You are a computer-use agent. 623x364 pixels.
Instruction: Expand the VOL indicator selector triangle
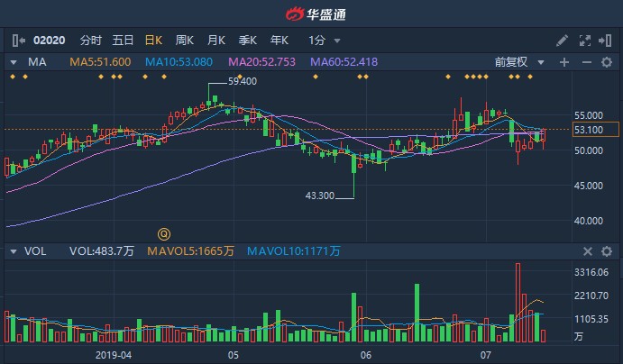(x=14, y=251)
